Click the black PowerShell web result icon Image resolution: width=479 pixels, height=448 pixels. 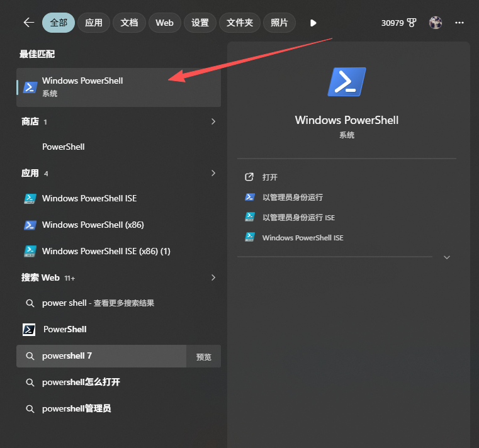tap(29, 330)
